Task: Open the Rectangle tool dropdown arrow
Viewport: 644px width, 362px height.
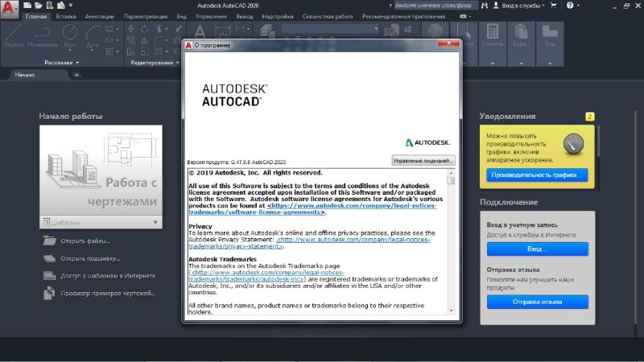Action: coord(118,29)
